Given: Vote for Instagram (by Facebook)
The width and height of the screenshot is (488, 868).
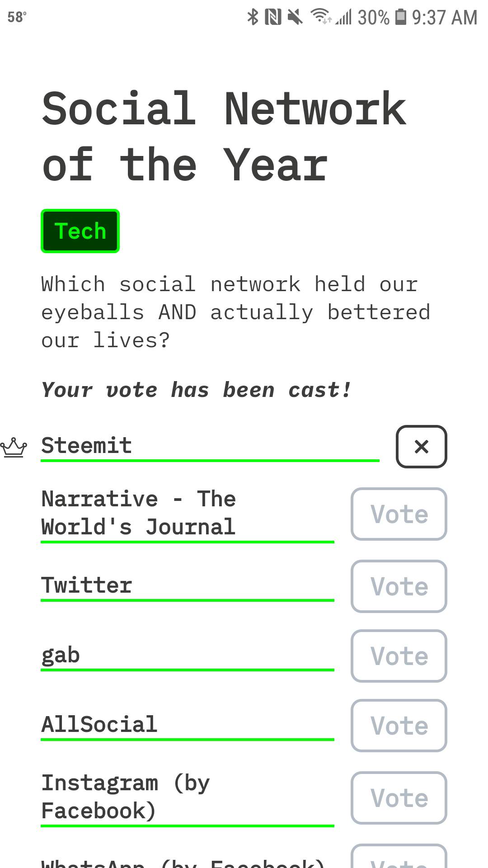Looking at the screenshot, I should pos(399,798).
